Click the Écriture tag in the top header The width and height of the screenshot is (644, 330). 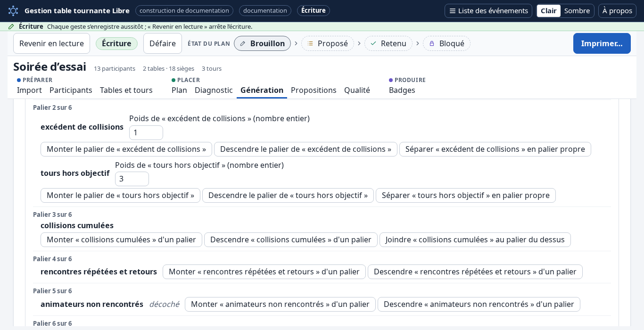pyautogui.click(x=314, y=10)
